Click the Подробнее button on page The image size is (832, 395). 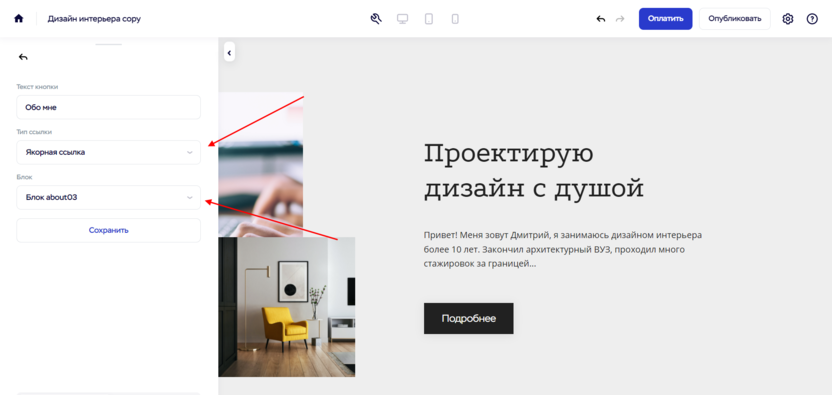click(x=469, y=319)
